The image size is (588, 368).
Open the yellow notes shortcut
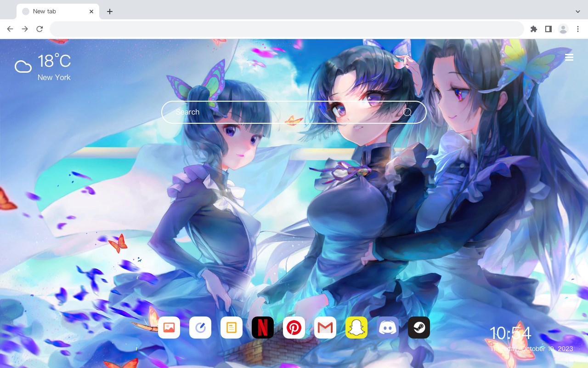click(x=232, y=328)
